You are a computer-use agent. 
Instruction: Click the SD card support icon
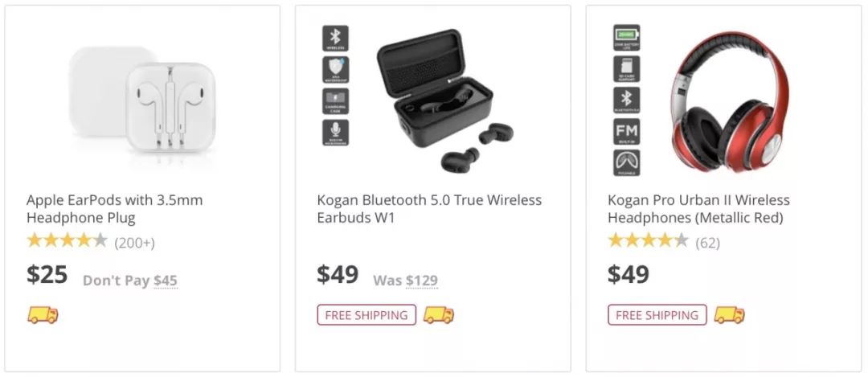pyautogui.click(x=626, y=69)
